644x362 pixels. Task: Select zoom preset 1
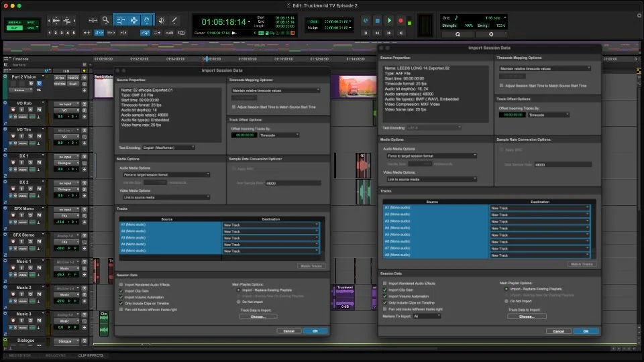(50, 33)
